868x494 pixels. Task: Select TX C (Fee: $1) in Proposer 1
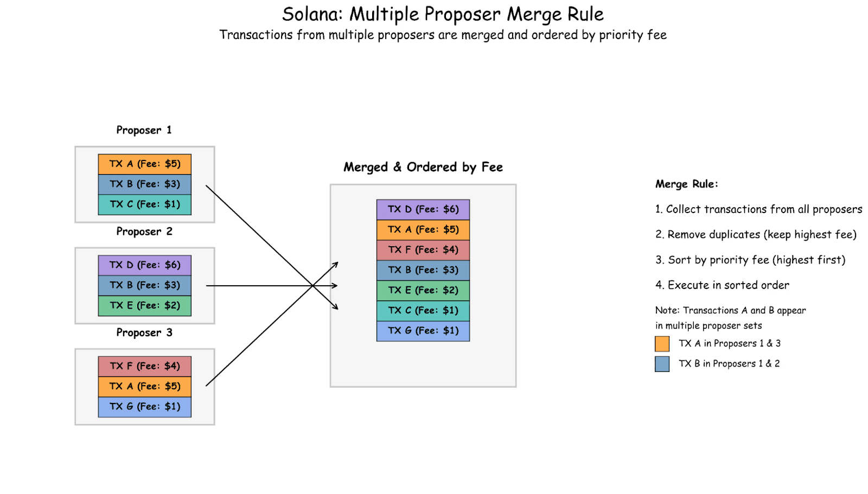tap(145, 204)
